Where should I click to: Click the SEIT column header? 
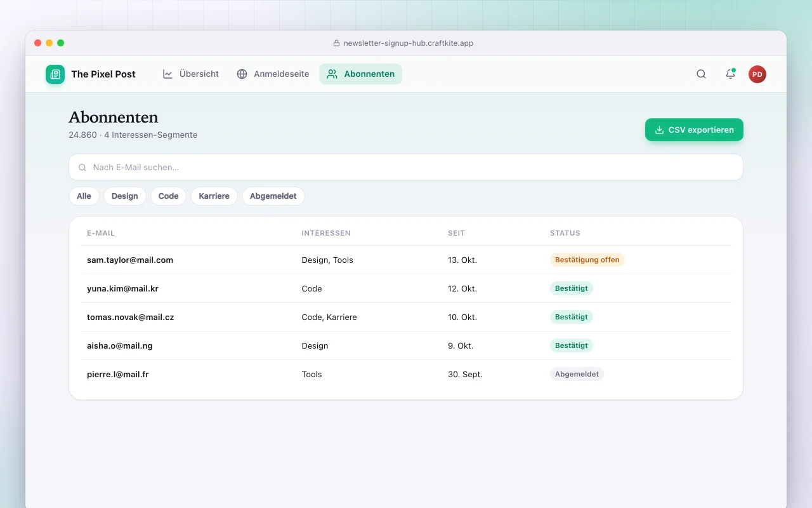coord(457,233)
